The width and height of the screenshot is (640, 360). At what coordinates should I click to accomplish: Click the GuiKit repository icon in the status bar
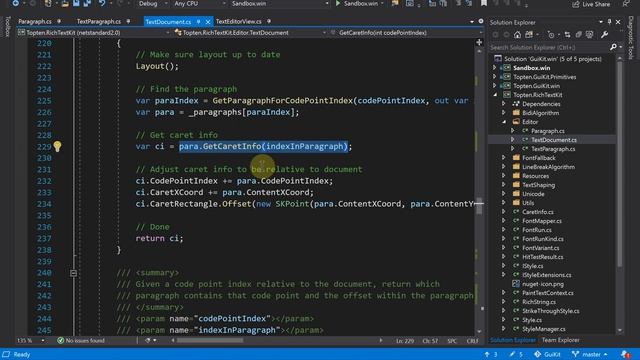[538, 354]
